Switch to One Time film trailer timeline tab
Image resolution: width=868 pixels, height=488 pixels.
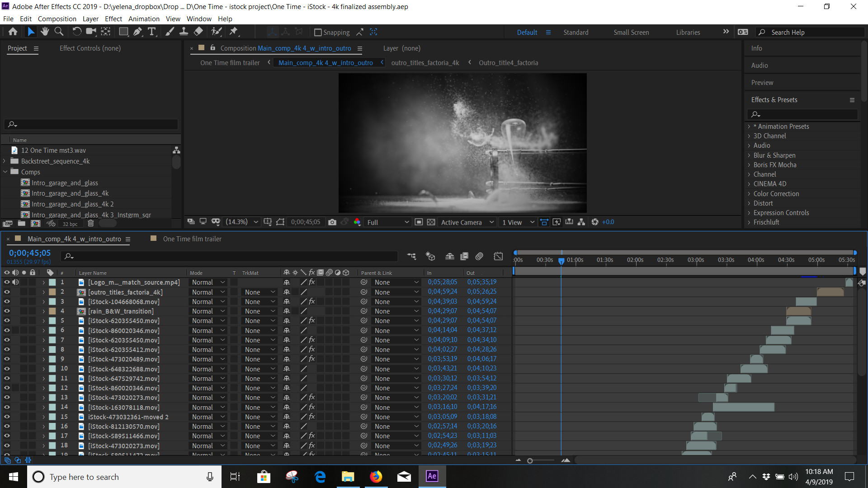(x=192, y=239)
